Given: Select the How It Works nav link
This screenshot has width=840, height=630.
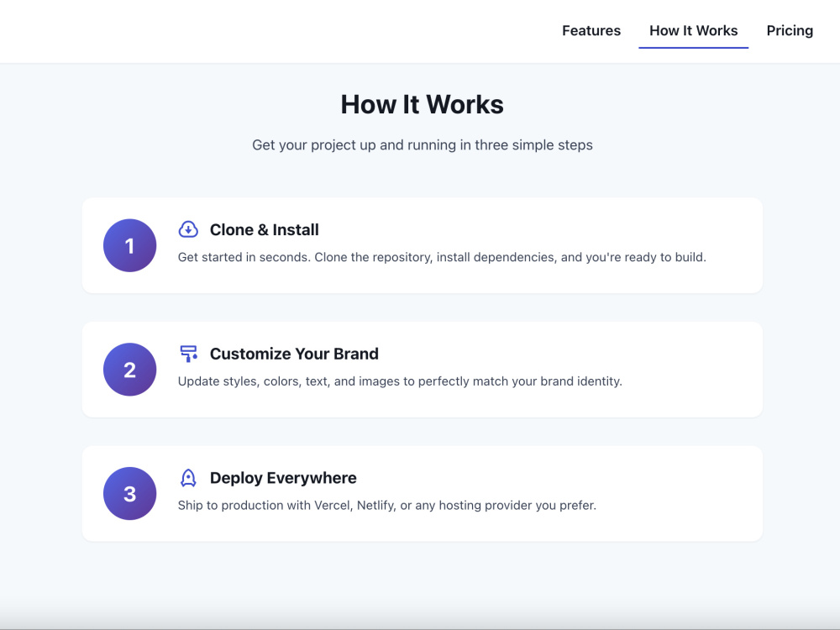Looking at the screenshot, I should click(x=693, y=30).
